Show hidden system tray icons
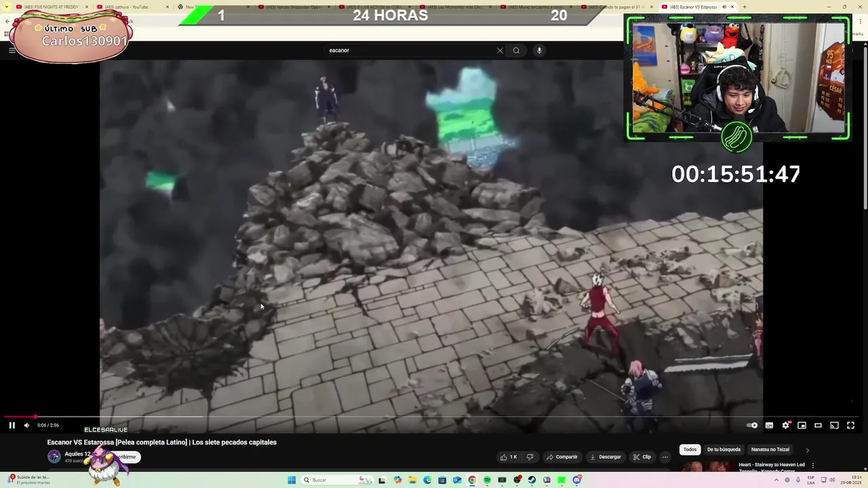Screen dimensions: 868x488 click(776, 480)
